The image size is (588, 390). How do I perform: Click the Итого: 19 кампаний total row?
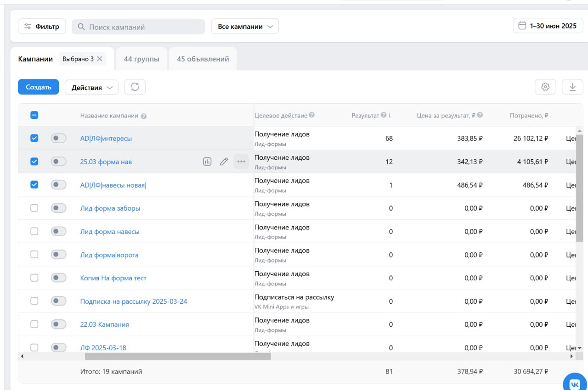click(301, 372)
